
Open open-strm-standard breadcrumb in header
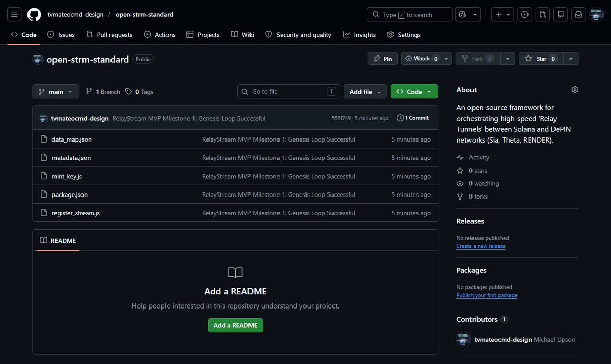144,14
